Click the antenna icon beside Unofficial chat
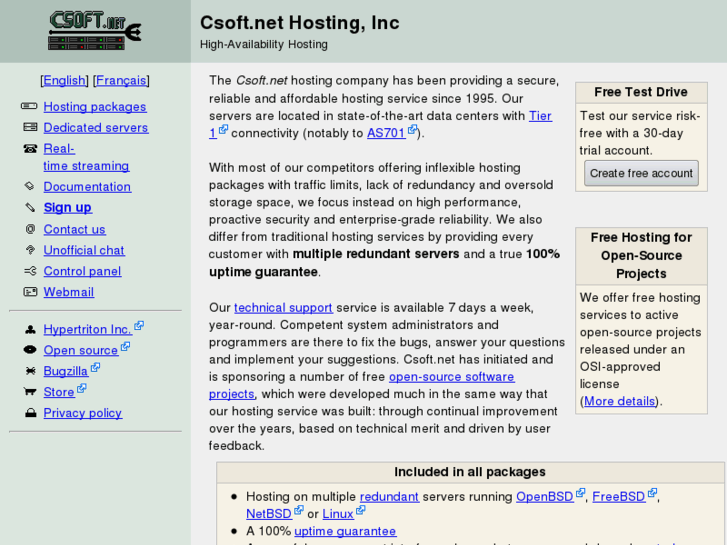 click(30, 250)
